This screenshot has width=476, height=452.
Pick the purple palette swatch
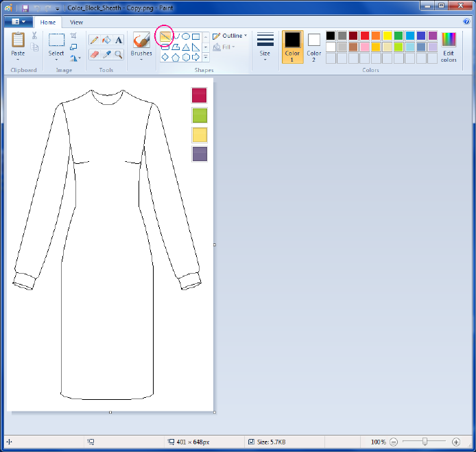(433, 36)
